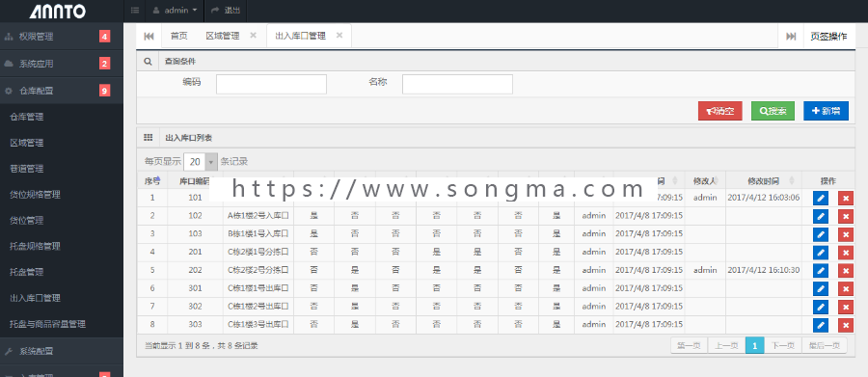The height and width of the screenshot is (377, 868).
Task: Sort the table by the 修改时间 column
Action: click(x=764, y=180)
